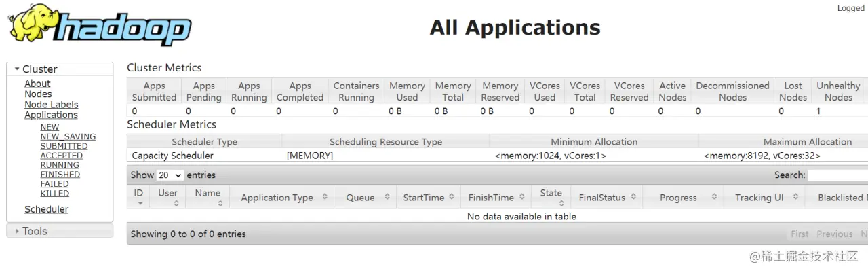Go to Previous page of results

834,234
